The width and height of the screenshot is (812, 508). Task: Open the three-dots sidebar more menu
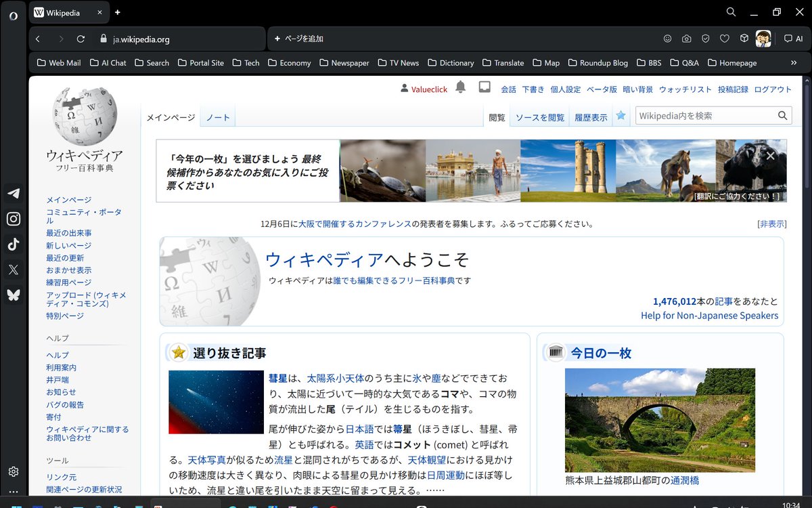click(14, 492)
